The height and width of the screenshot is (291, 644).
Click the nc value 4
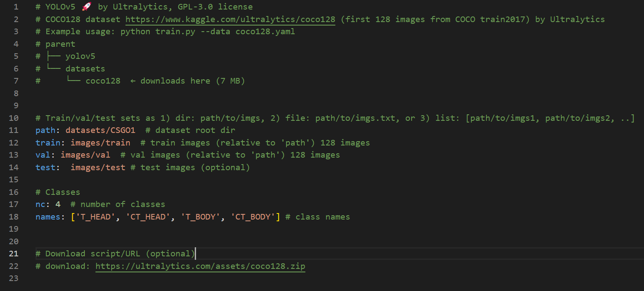58,204
